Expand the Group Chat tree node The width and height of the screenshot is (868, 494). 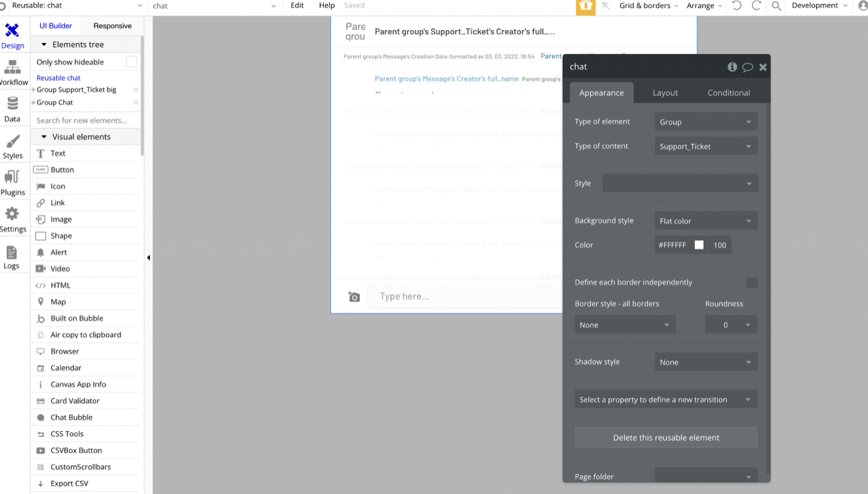pyautogui.click(x=34, y=103)
